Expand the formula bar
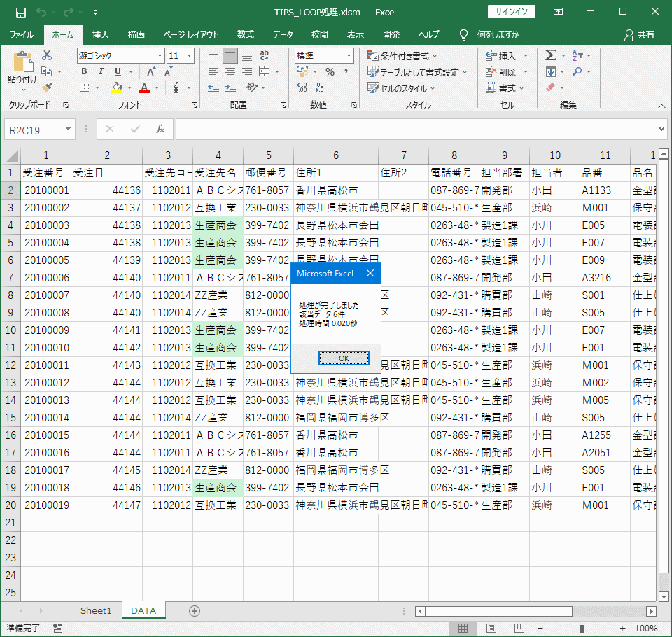Image resolution: width=672 pixels, height=637 pixels. (661, 129)
